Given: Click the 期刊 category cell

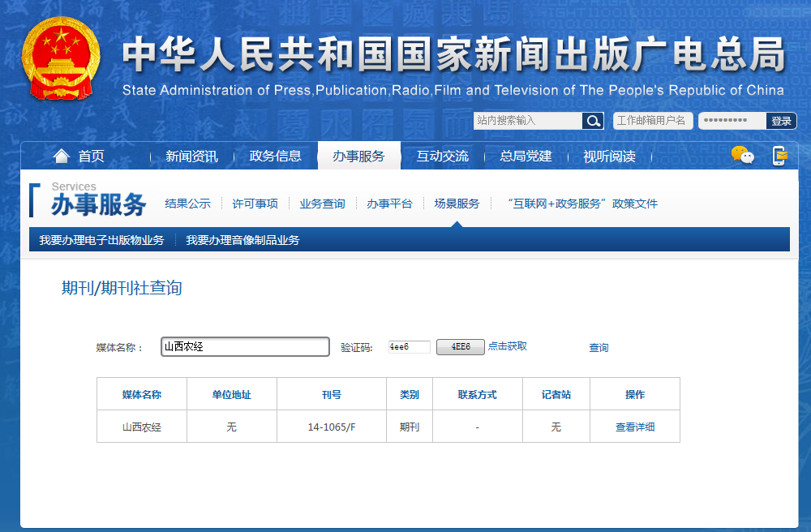Looking at the screenshot, I should coord(409,427).
